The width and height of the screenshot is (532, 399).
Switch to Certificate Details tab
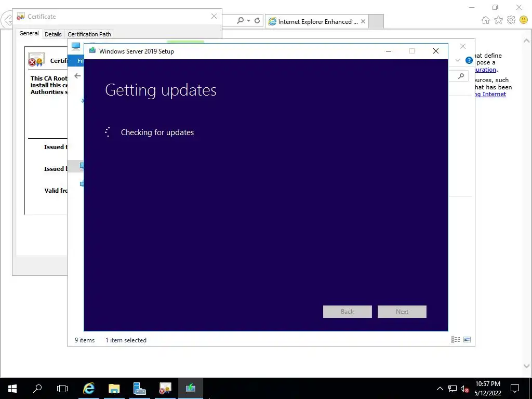(x=53, y=34)
